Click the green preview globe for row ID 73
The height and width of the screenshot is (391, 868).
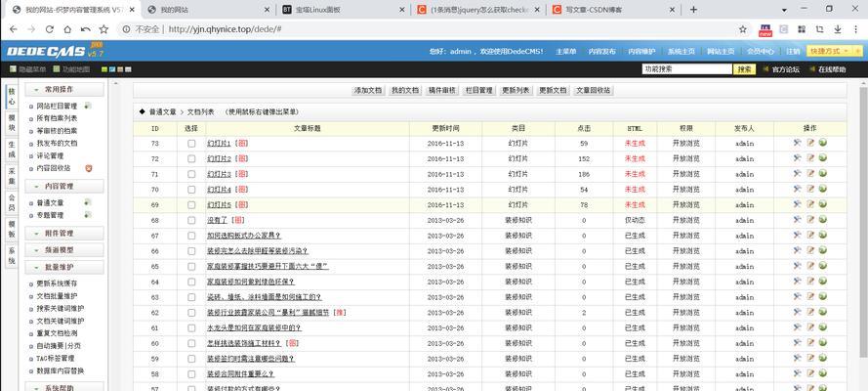[x=823, y=143]
